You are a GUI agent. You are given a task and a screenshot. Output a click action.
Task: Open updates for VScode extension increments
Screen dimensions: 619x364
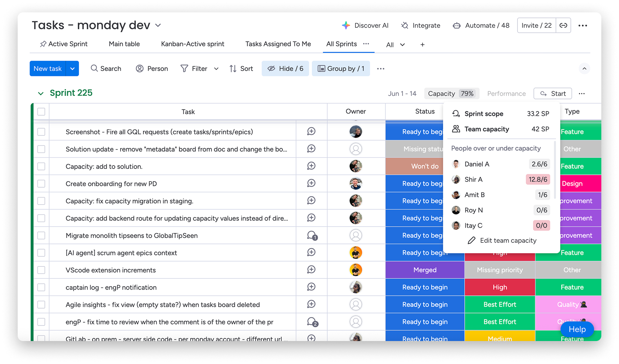311,270
